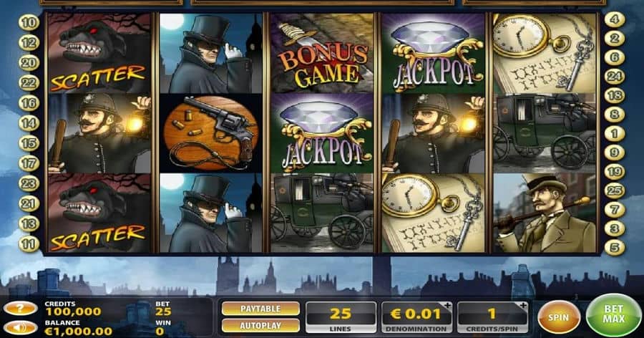This screenshot has width=644, height=338.
Task: Increase credits per spin with plus
Action: tap(523, 306)
